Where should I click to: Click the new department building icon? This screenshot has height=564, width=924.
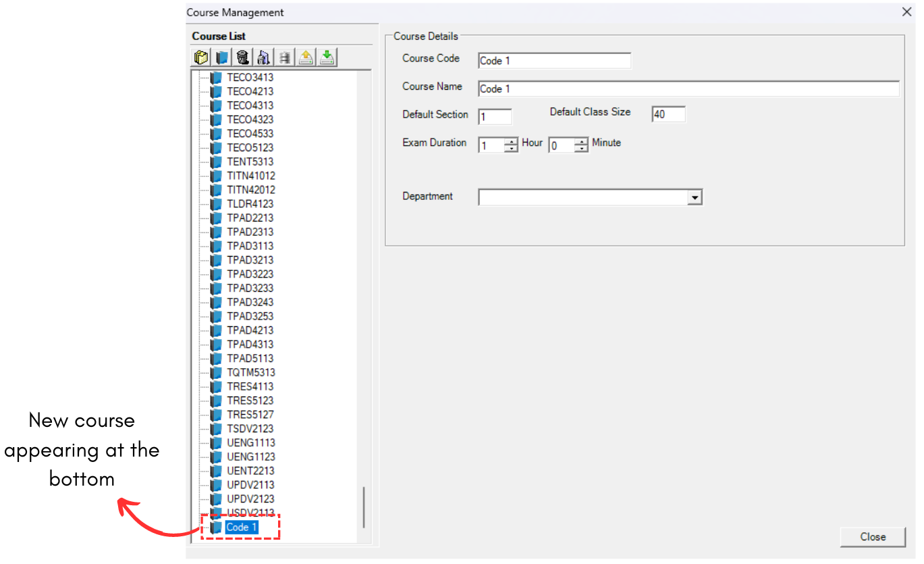tap(200, 57)
